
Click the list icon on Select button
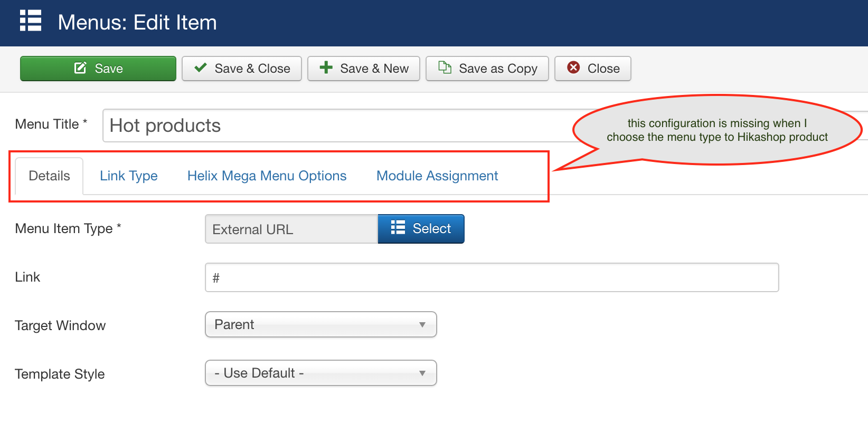(398, 228)
